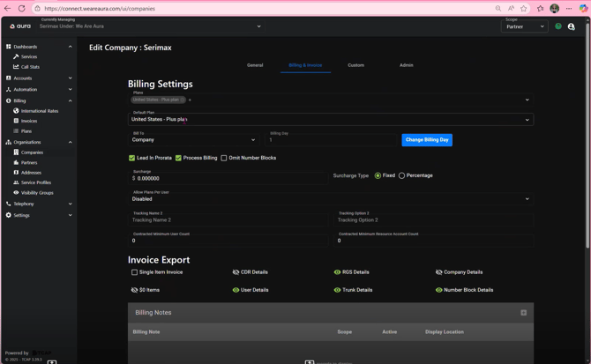The image size is (591, 364).
Task: Toggle $0 Items visibility
Action: coord(134,290)
